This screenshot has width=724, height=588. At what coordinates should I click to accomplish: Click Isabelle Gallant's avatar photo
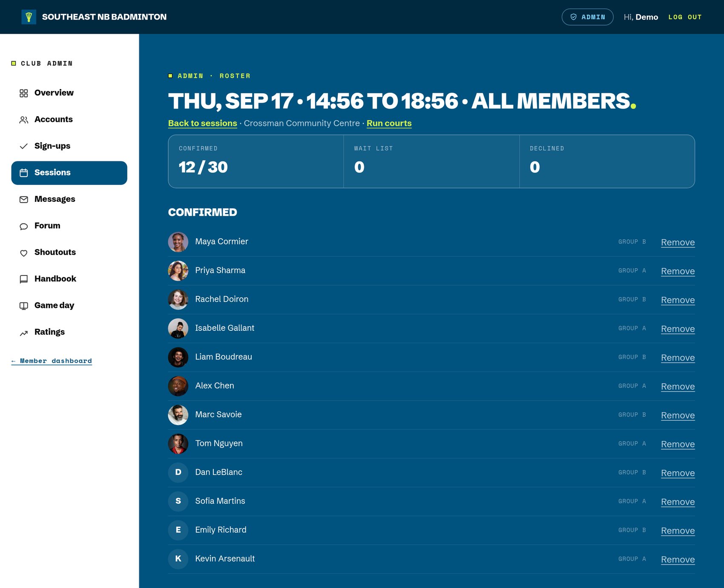178,328
